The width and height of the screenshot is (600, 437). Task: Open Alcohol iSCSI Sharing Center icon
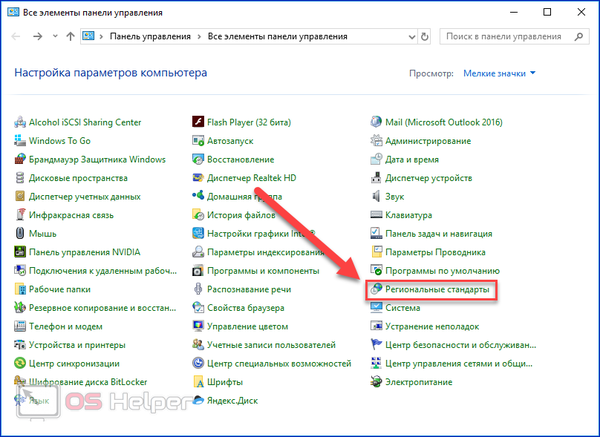[20, 122]
